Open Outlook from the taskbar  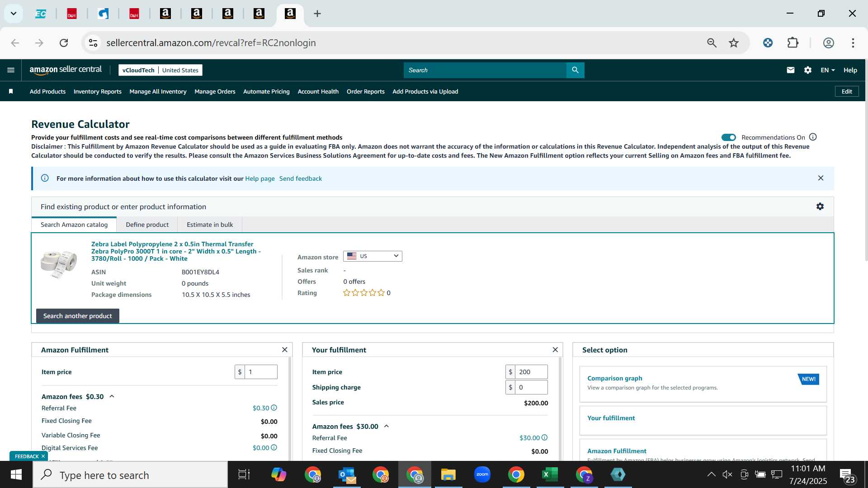(x=347, y=474)
